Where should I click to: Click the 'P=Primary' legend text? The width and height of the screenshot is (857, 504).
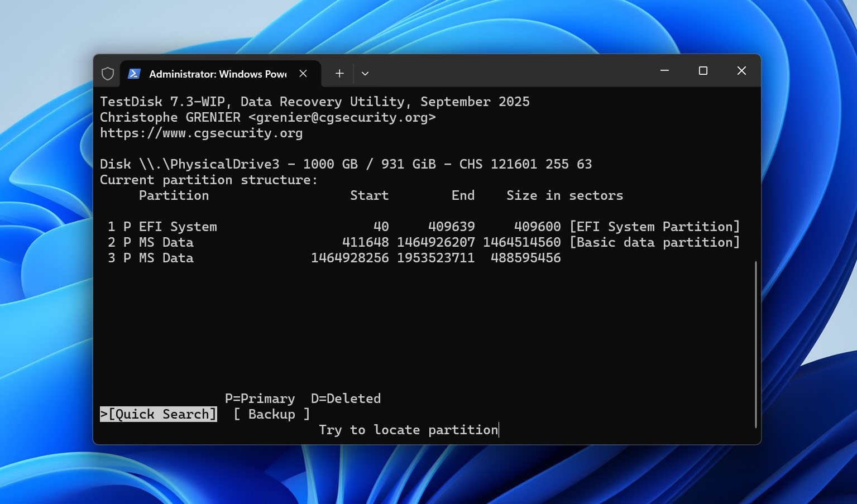[x=260, y=399]
